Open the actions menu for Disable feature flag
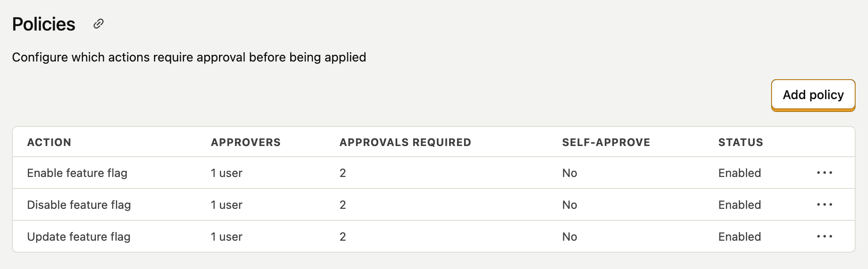Image resolution: width=868 pixels, height=269 pixels. coord(825,204)
